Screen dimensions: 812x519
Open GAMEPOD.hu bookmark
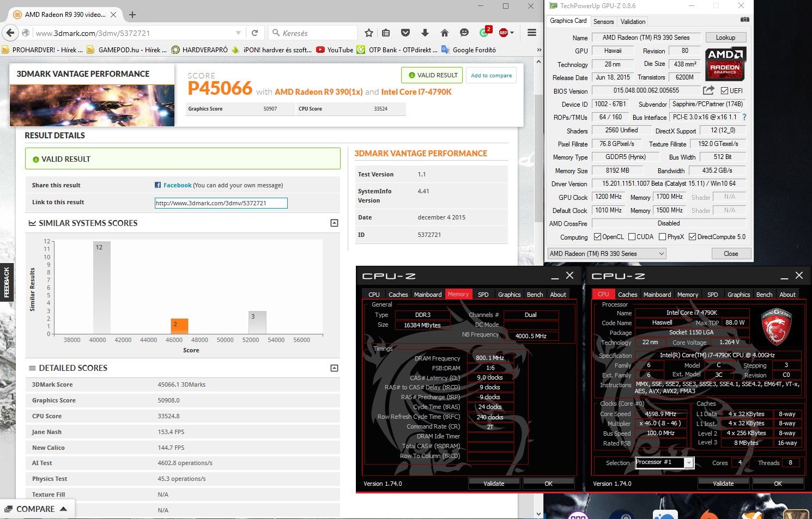128,50
